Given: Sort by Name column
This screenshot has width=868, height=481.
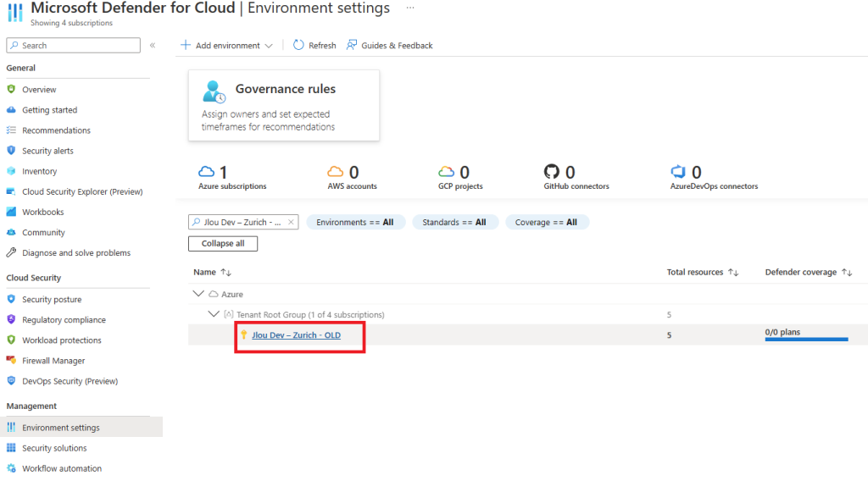Looking at the screenshot, I should (x=212, y=272).
